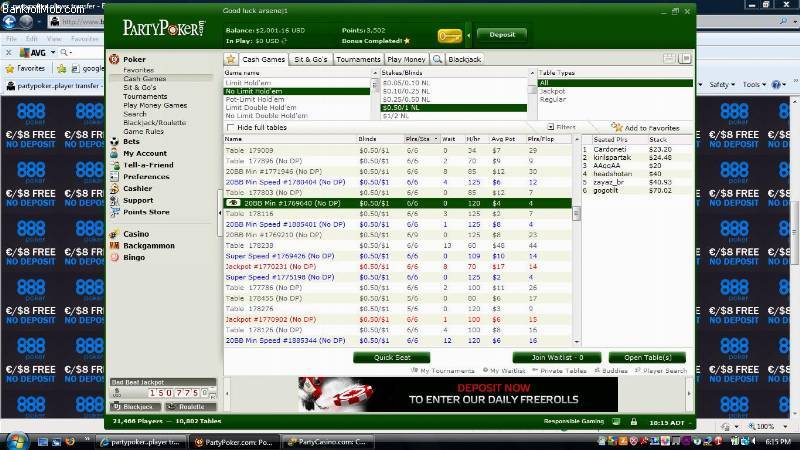Image resolution: width=800 pixels, height=450 pixels.
Task: Click the Cashier icon
Action: [x=114, y=188]
